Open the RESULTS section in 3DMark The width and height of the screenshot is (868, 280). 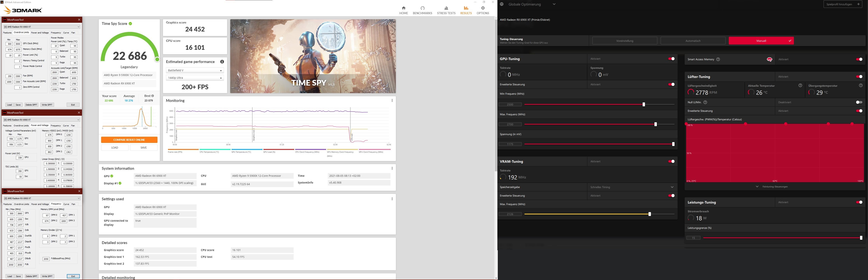point(466,10)
